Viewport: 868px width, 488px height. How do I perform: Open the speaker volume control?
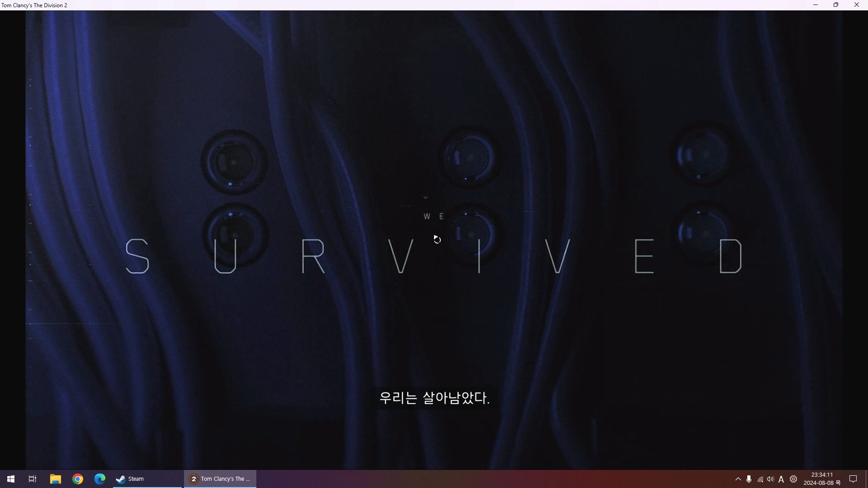click(x=770, y=479)
